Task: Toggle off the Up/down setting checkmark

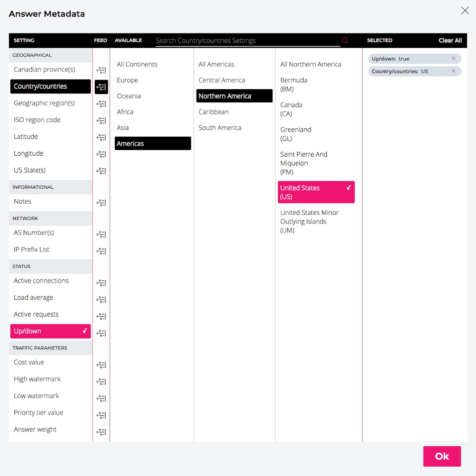Action: tap(85, 331)
